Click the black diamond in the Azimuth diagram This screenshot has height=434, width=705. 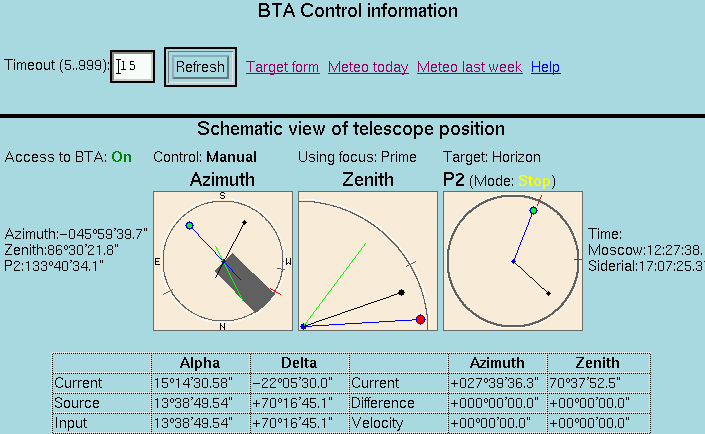(x=245, y=223)
